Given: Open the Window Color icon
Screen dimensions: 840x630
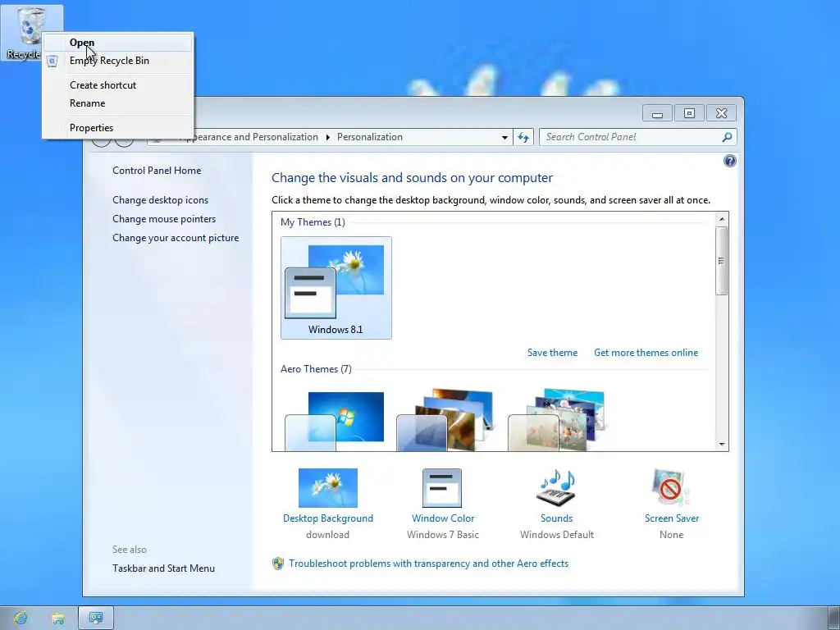Looking at the screenshot, I should point(442,487).
